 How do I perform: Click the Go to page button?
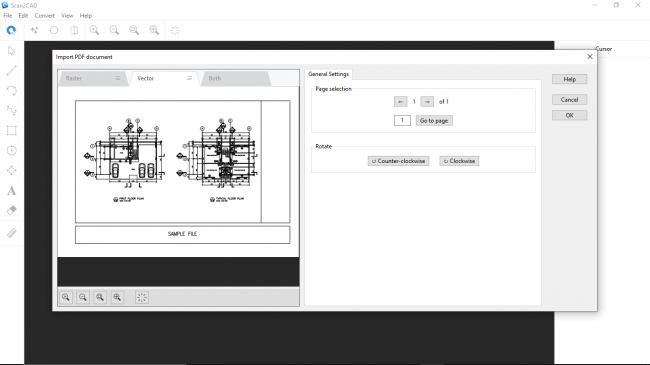(x=434, y=121)
